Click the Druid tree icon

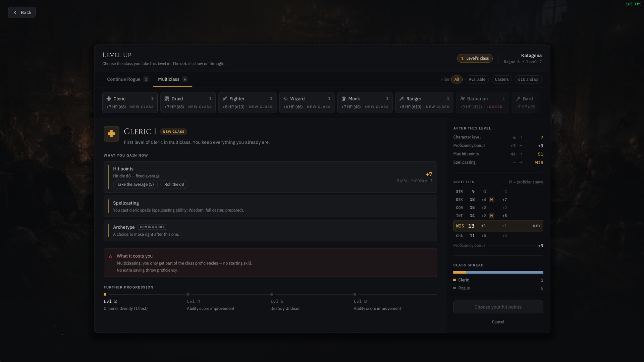tap(167, 99)
